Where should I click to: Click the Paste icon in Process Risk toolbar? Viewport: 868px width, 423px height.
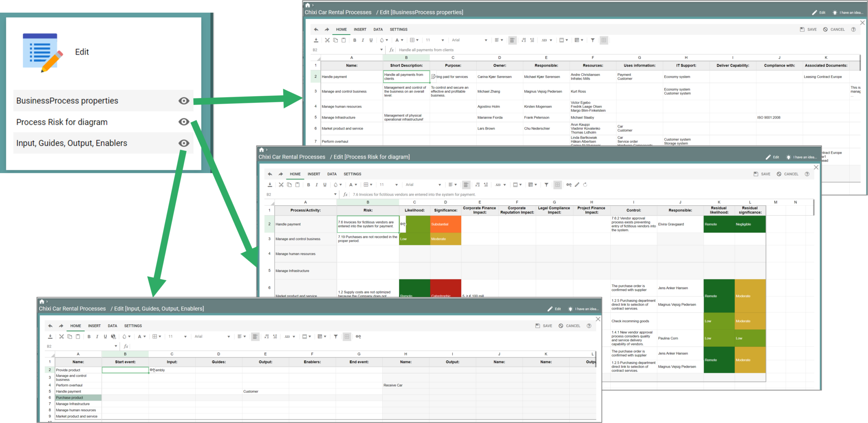tap(297, 185)
